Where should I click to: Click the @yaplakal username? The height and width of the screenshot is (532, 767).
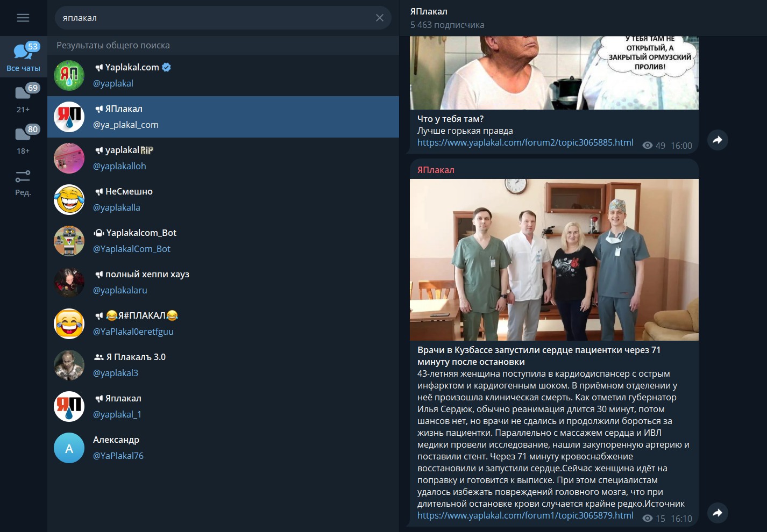pos(113,83)
